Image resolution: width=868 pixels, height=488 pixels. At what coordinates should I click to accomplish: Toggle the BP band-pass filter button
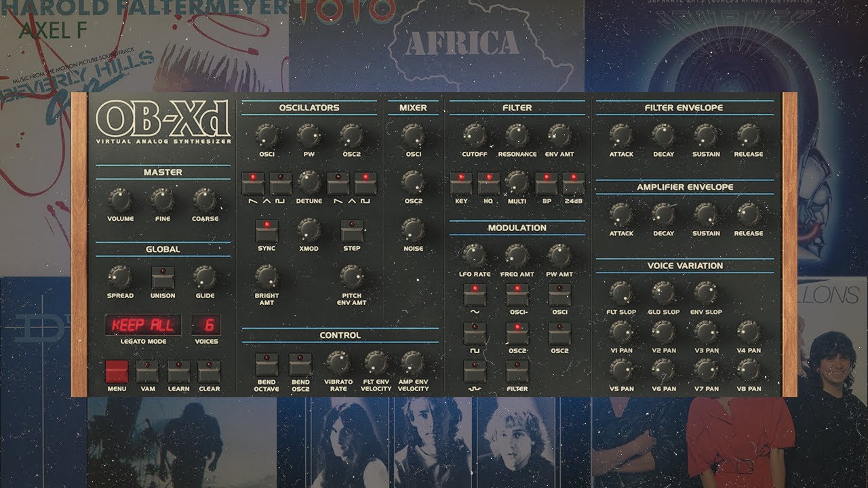546,184
